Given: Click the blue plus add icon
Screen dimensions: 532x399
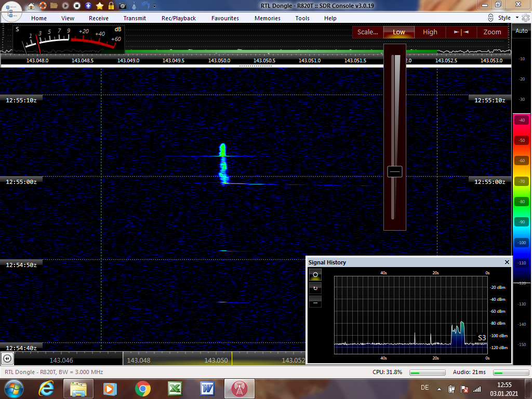Looking at the screenshot, I should click(88, 6).
